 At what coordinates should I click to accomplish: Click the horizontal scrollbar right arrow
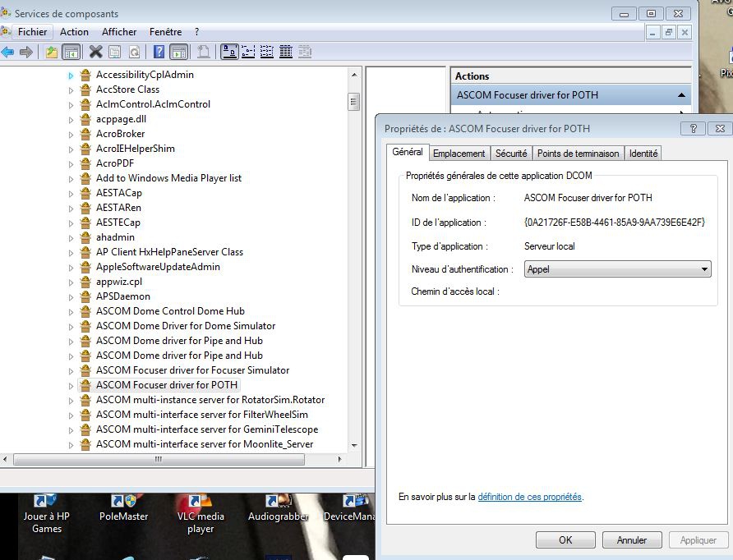[340, 460]
